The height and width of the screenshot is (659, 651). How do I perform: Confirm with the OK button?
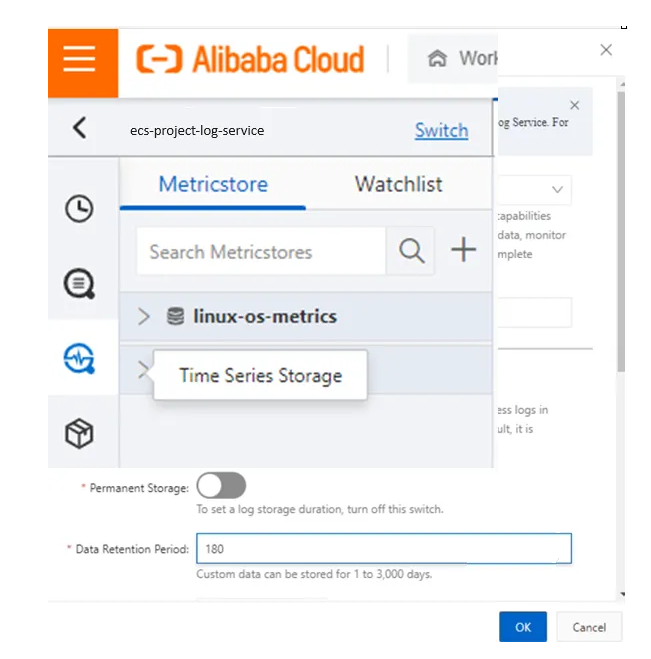pyautogui.click(x=523, y=627)
